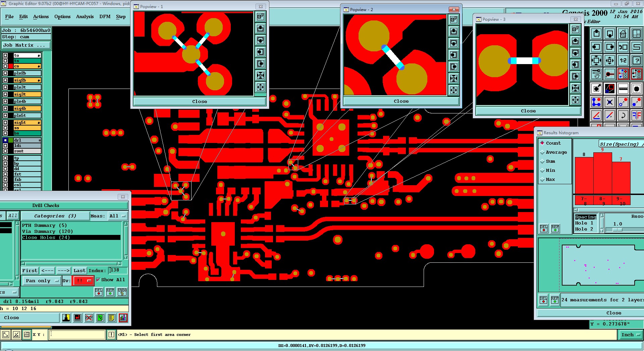
Task: Open the DFM menu
Action: point(105,16)
